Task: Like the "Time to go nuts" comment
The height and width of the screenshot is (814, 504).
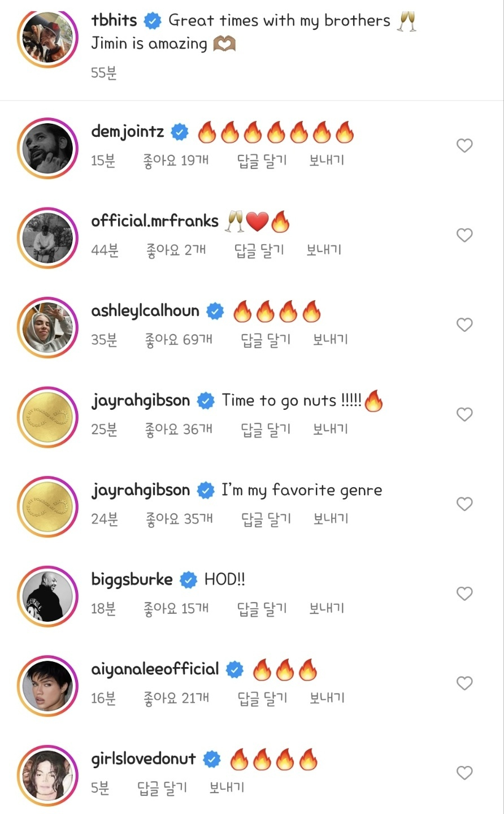Action: click(x=464, y=414)
